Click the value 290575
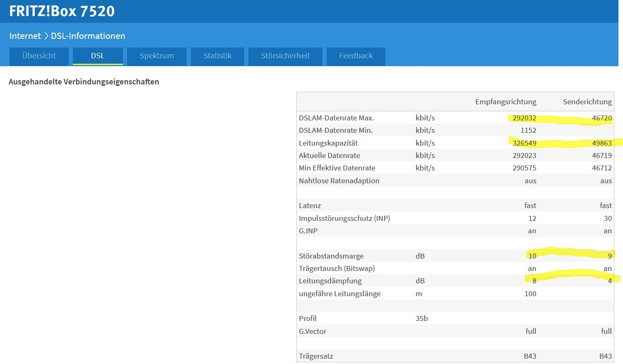Screen dimensions: 623x364 pos(524,168)
